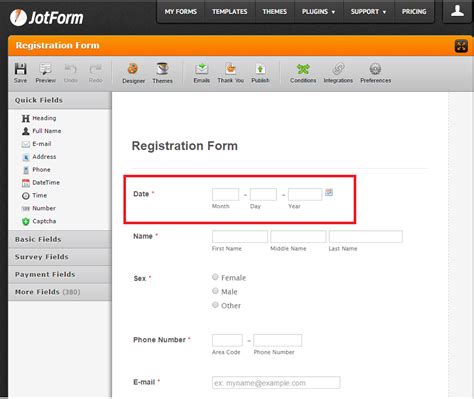Open the Thank You page settings

point(230,73)
